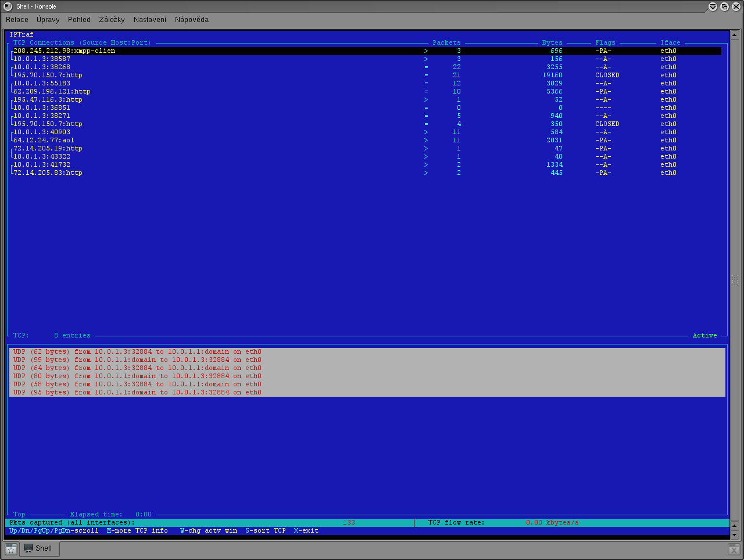Open the Nastavení menu
Viewport: 744px width, 560px height.
[149, 20]
